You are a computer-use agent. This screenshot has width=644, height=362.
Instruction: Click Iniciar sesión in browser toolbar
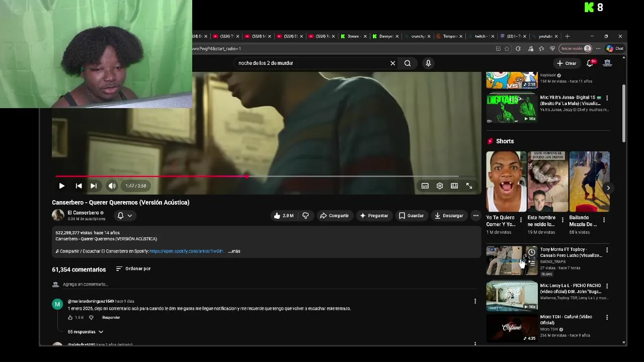pos(576,49)
